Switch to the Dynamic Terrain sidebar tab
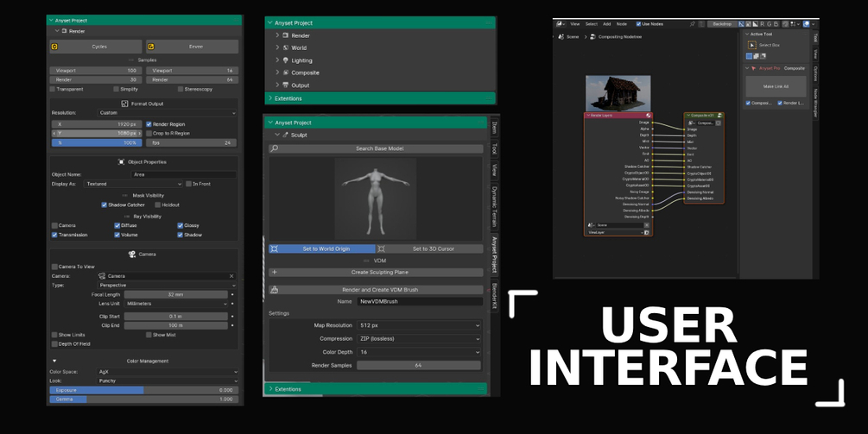The height and width of the screenshot is (434, 868). [494, 207]
